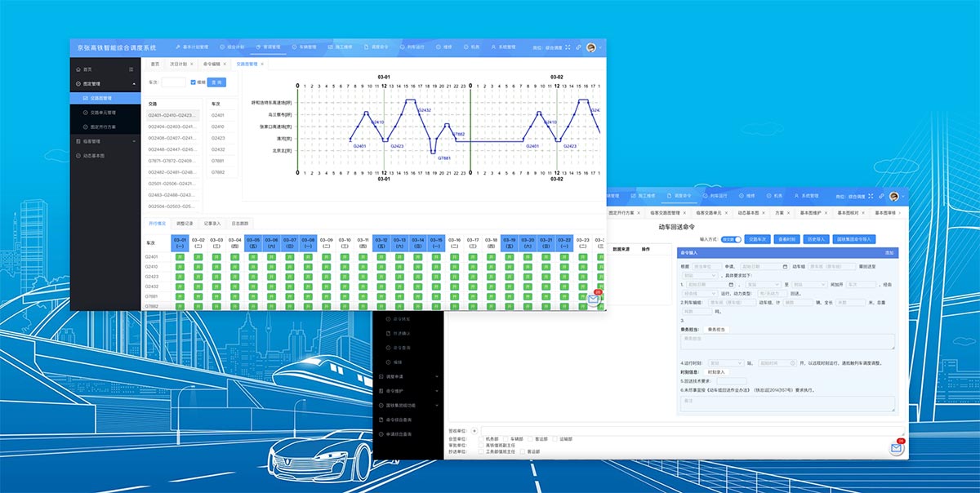Viewport: 980px width, 493px height.
Task: Open the 经由线 dropdown before 运行
Action: click(x=700, y=293)
